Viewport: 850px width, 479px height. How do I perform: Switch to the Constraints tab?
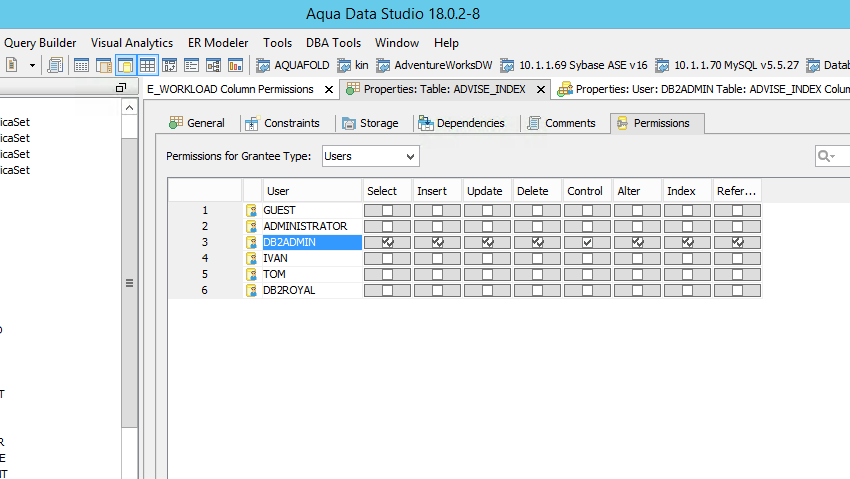[282, 123]
